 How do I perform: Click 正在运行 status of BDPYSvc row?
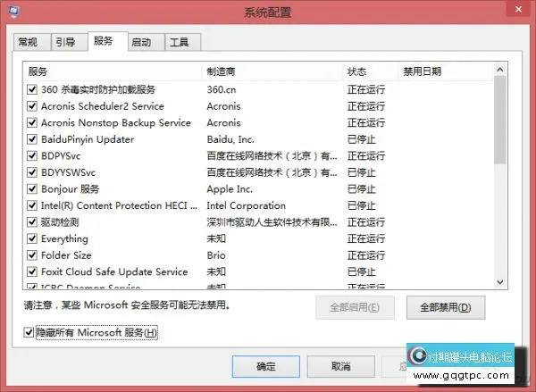(x=366, y=156)
